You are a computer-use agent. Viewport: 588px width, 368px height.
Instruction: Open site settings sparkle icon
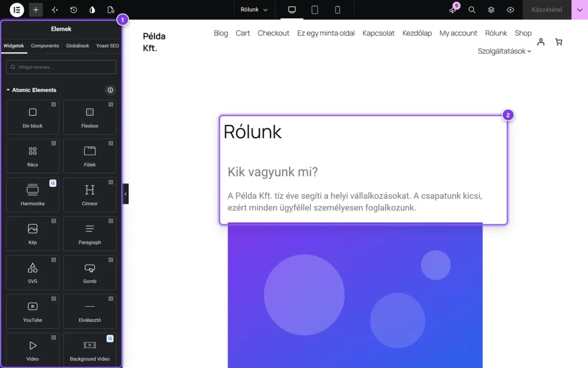55,10
